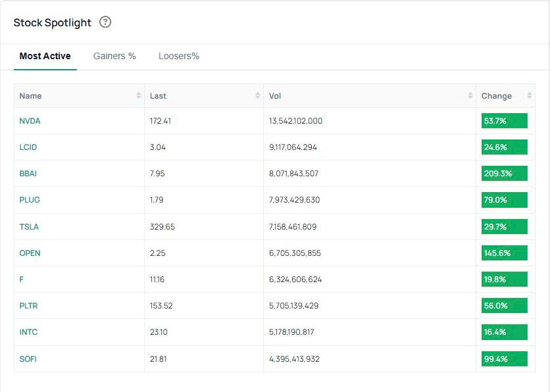The height and width of the screenshot is (392, 550).
Task: Click the 99.4% change badge
Action: (505, 359)
